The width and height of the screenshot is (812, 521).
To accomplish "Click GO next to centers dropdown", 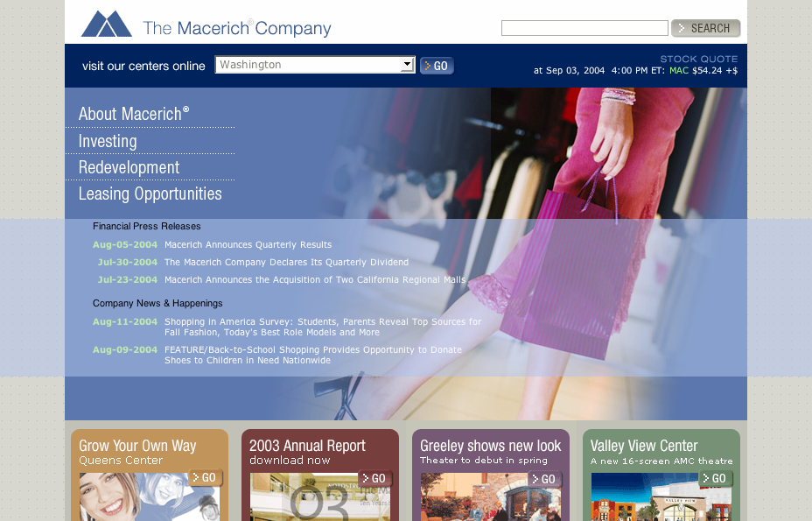I will tap(437, 66).
